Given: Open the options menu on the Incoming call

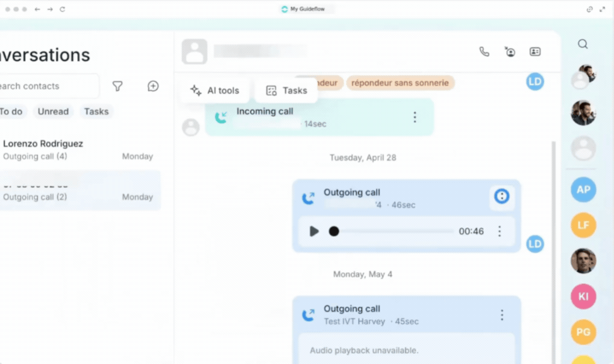Looking at the screenshot, I should [x=415, y=117].
